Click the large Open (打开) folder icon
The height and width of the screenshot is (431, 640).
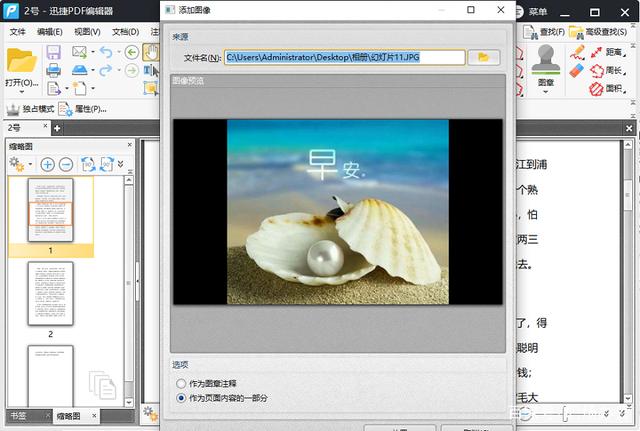(x=22, y=60)
